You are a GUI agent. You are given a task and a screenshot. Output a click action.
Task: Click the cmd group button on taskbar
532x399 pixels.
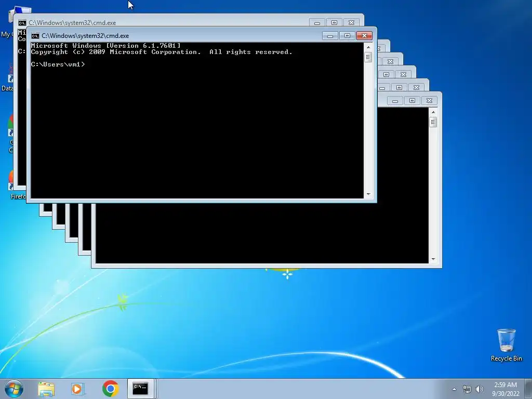141,389
